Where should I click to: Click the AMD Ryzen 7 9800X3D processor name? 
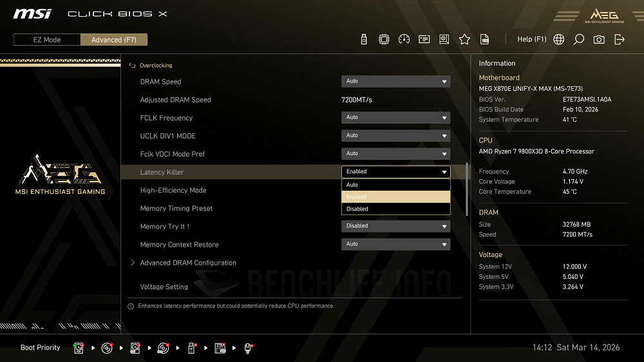point(536,151)
